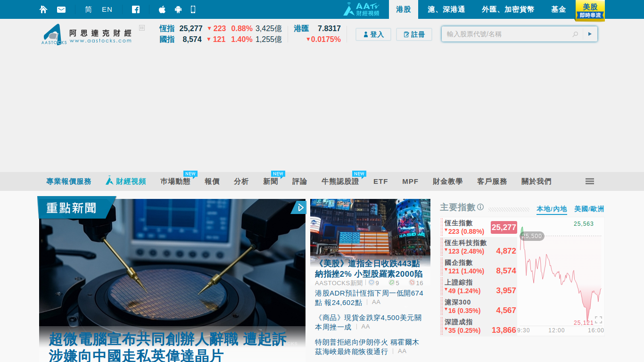
Task: Go to the home page icon
Action: coord(43,9)
